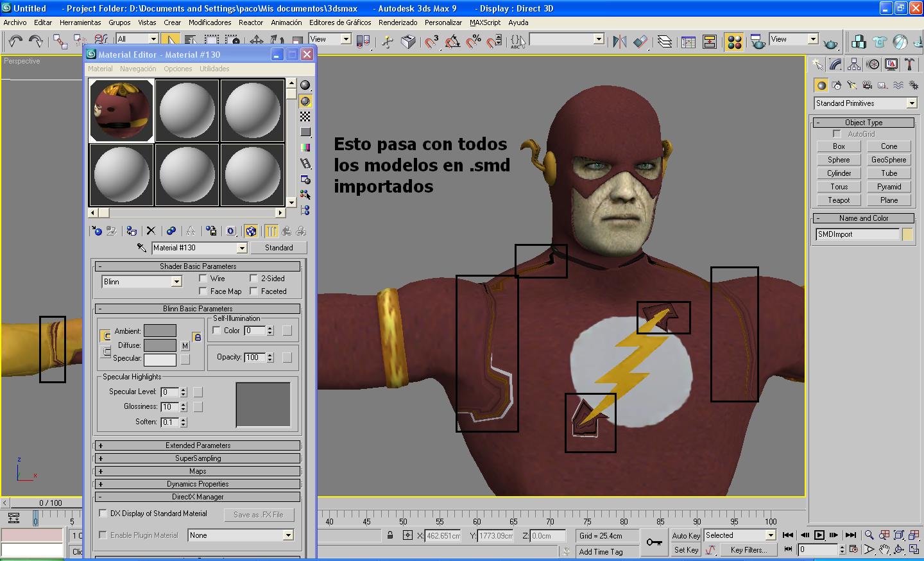
Task: Expand the SuperSampling rollout
Action: [198, 458]
